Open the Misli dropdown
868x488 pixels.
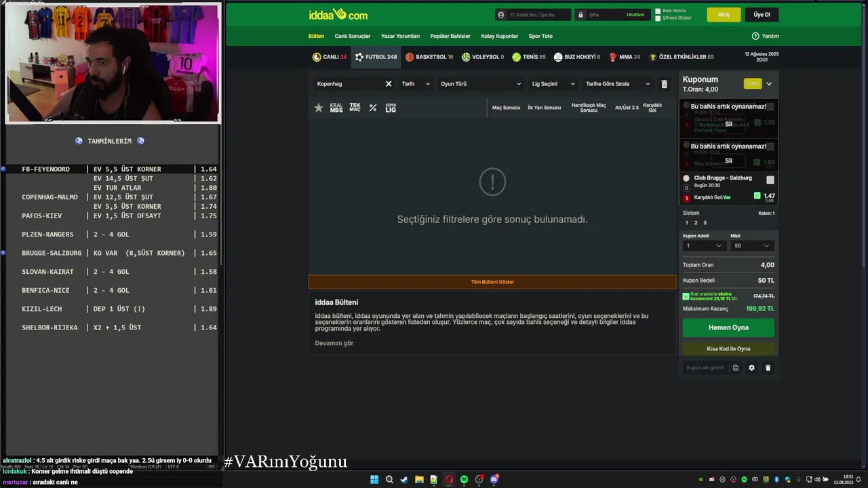coord(752,246)
